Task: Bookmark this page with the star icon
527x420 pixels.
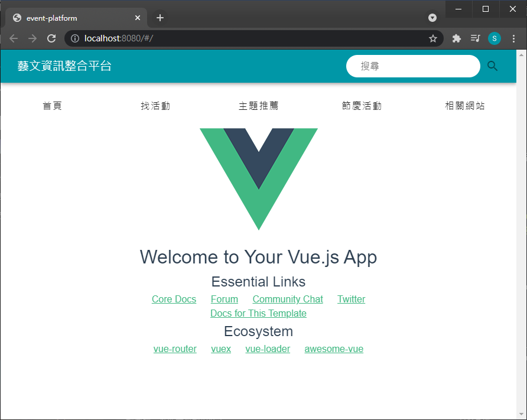Action: [x=433, y=38]
